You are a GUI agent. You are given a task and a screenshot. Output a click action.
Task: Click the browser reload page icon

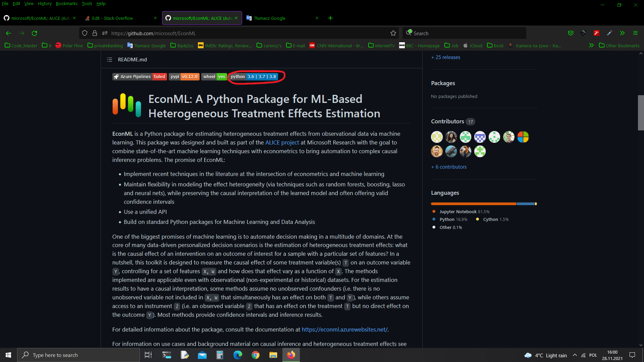click(x=34, y=33)
